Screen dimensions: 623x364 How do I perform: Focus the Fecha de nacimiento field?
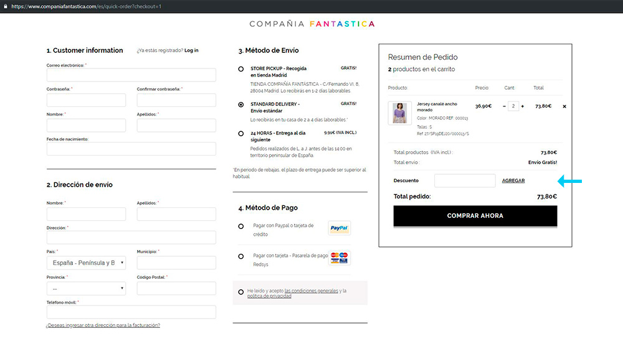(131, 149)
